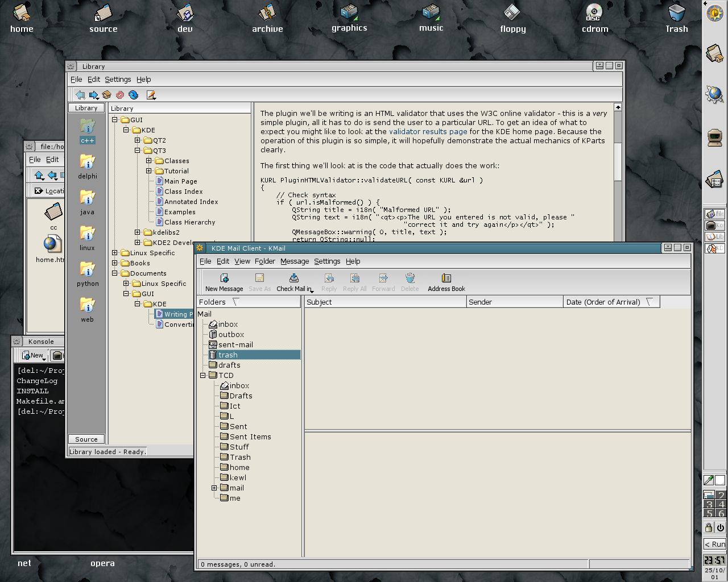Image resolution: width=728 pixels, height=582 pixels.
Task: Open the Library window Settings menu
Action: coord(118,79)
